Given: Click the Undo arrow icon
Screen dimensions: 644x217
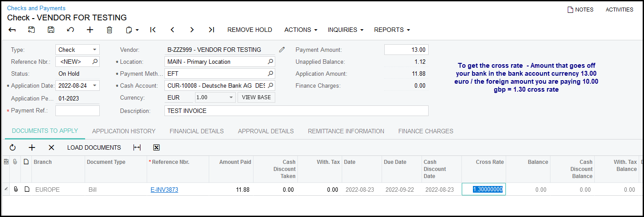Looking at the screenshot, I should 70,30.
